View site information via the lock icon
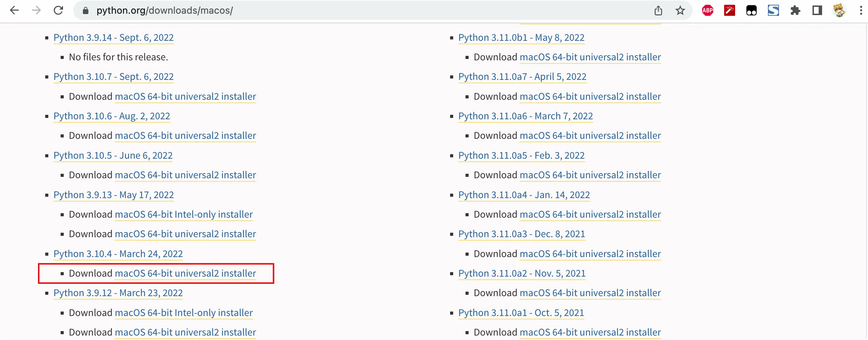868x340 pixels. (x=86, y=11)
